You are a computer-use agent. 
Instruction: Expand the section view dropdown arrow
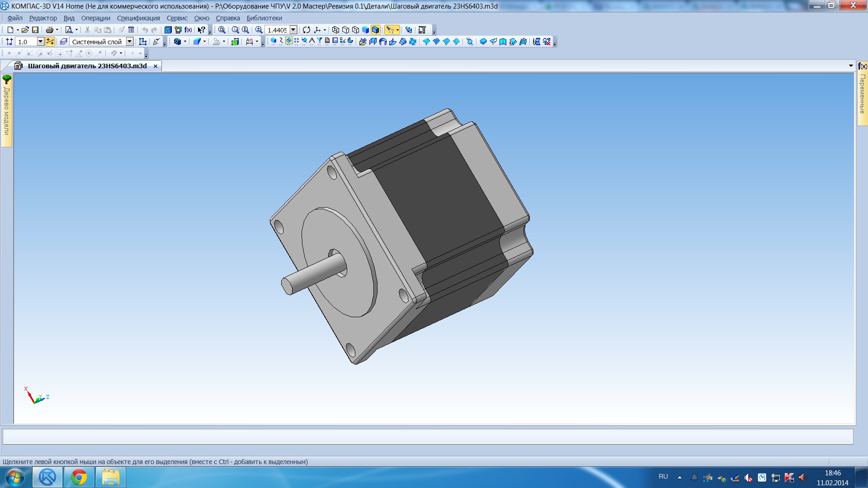[185, 42]
